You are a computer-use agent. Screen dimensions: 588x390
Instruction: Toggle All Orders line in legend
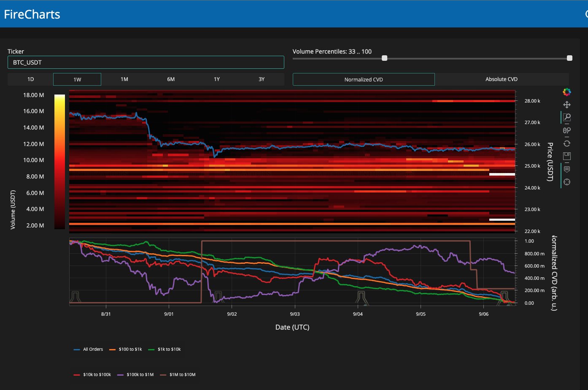(89, 349)
